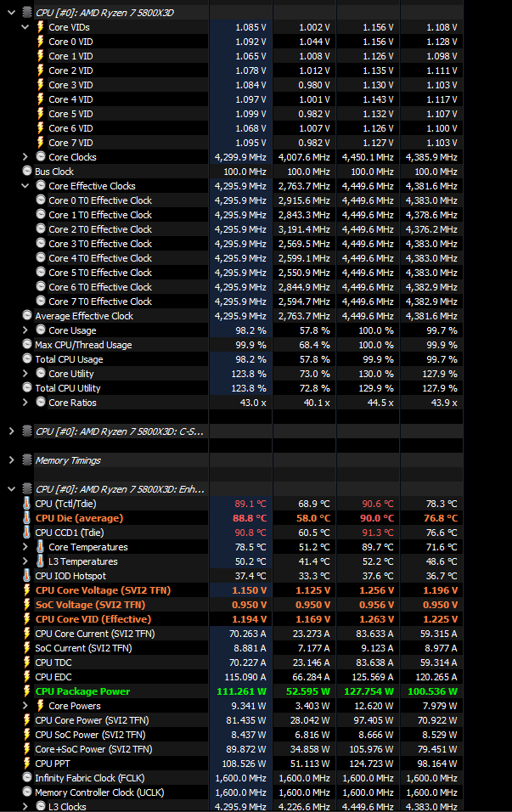The width and height of the screenshot is (512, 812).
Task: Click the lightning icon beside CPU PPT
Action: point(27,764)
